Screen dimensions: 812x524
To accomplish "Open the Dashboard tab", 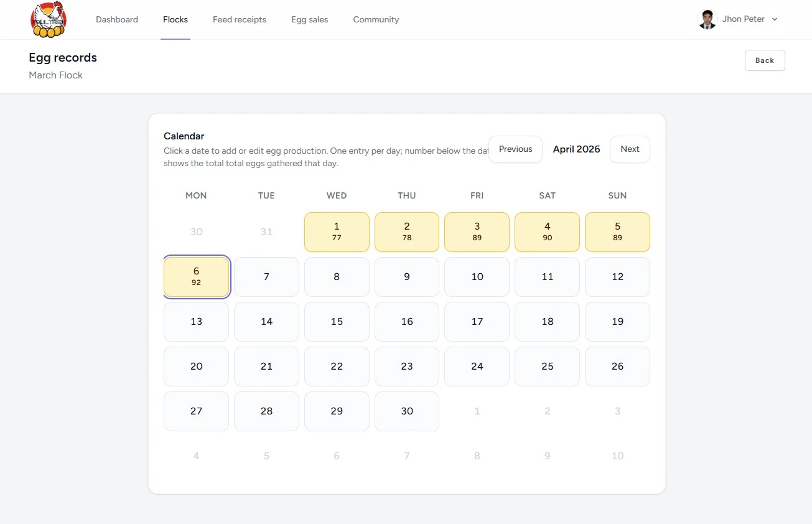I will click(117, 19).
